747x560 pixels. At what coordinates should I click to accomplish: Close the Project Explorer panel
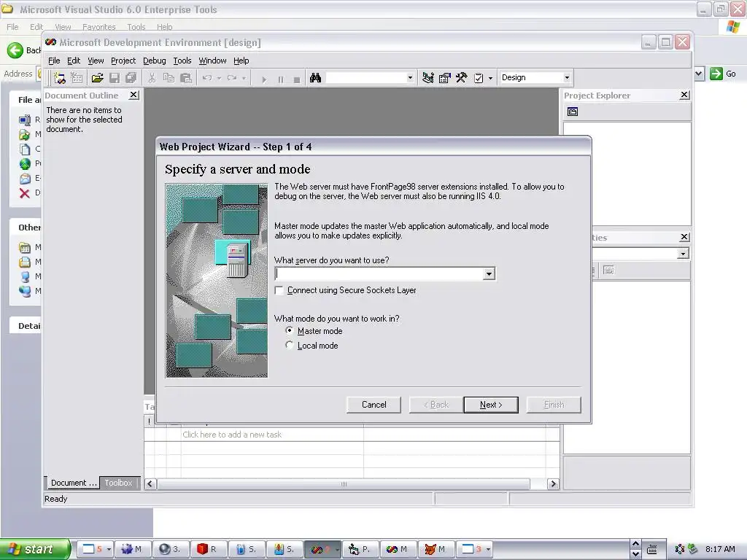(x=684, y=95)
